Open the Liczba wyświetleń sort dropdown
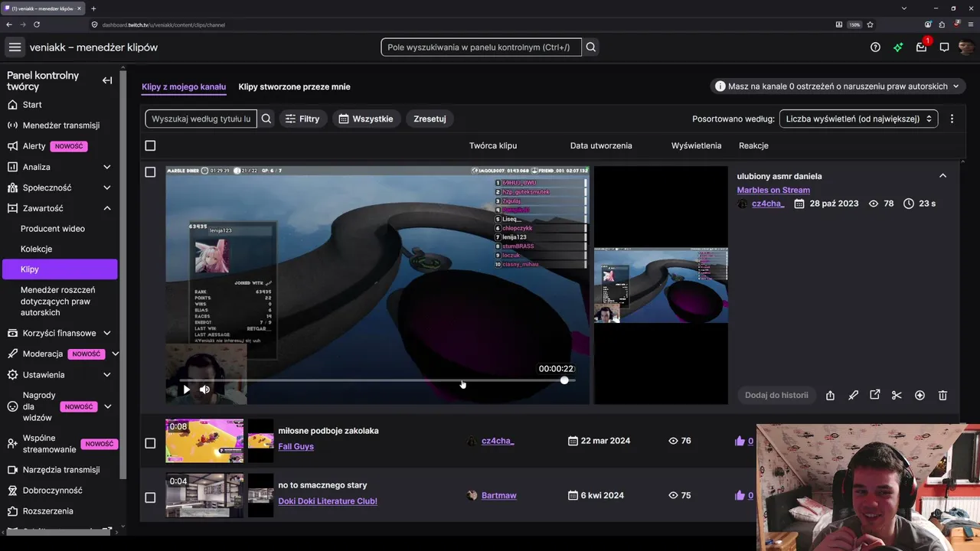Screen dimensions: 980x551 (x=858, y=119)
